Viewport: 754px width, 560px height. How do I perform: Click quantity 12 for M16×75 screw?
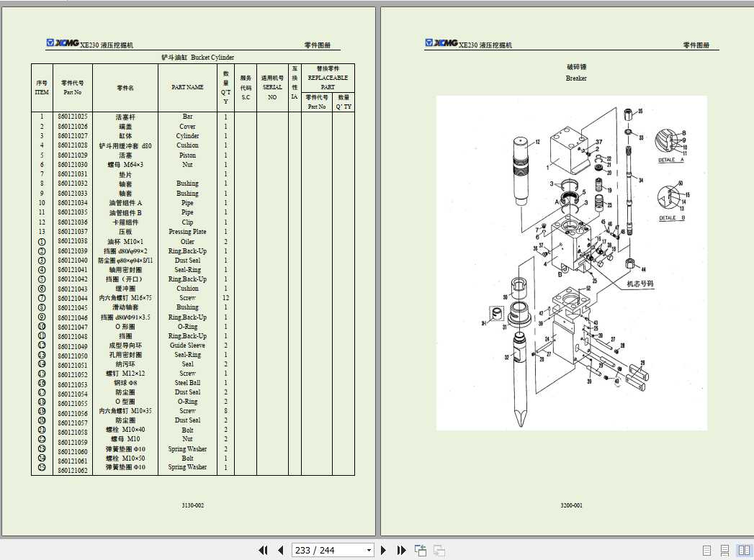pos(225,298)
